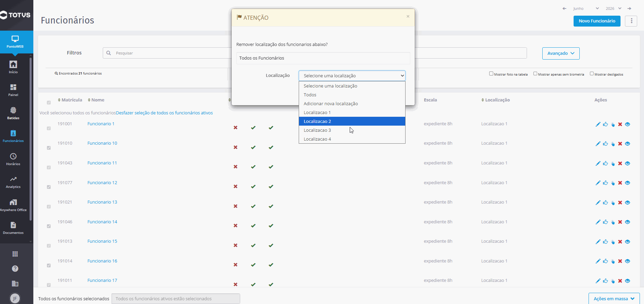Sort table by Localização column
Screen dimensions: 644x304
tap(495, 100)
